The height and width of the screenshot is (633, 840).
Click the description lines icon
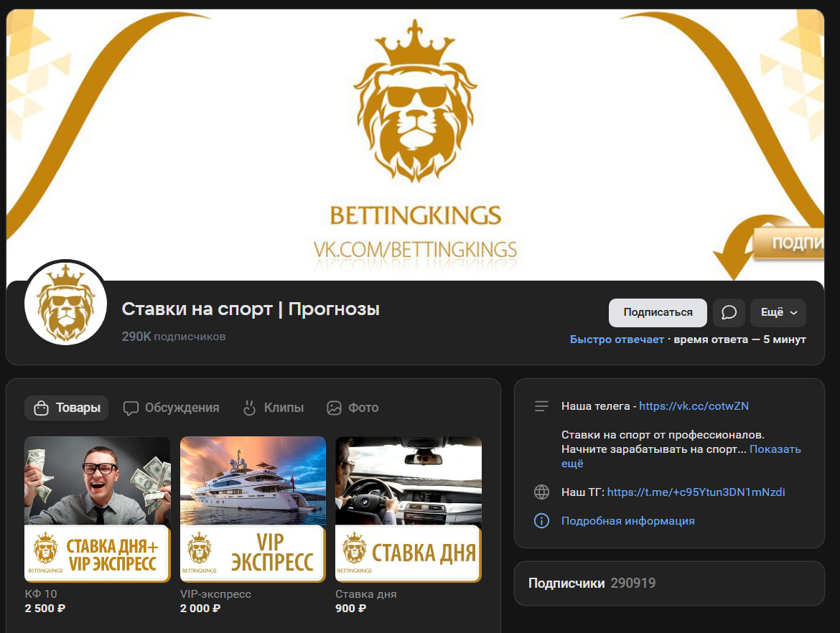[541, 406]
